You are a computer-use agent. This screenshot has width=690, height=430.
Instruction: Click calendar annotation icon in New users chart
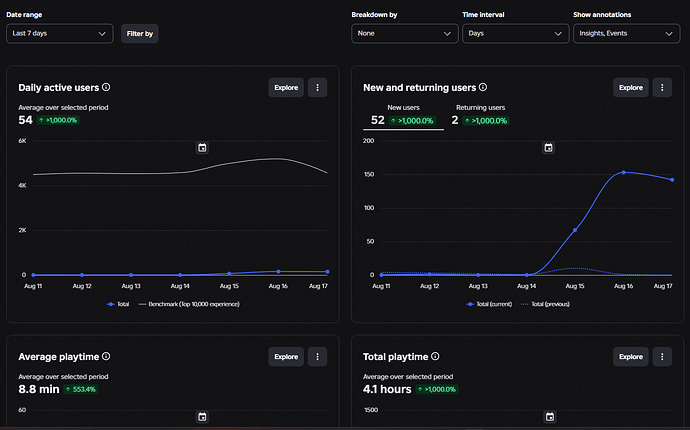pyautogui.click(x=548, y=147)
